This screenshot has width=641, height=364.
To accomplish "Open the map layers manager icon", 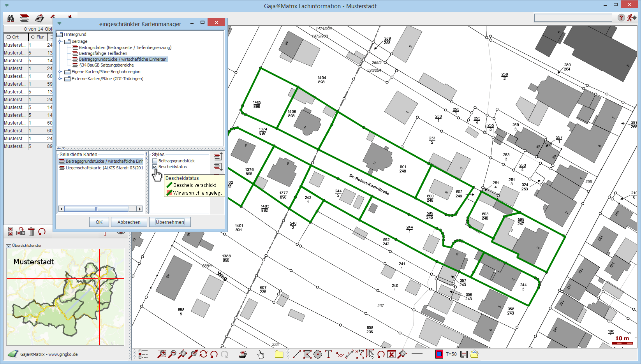I will tap(24, 18).
